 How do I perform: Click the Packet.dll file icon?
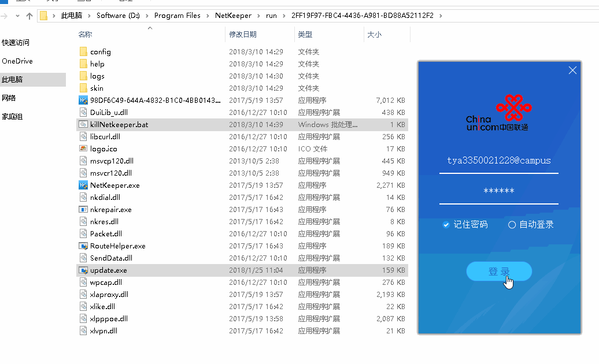tap(83, 233)
